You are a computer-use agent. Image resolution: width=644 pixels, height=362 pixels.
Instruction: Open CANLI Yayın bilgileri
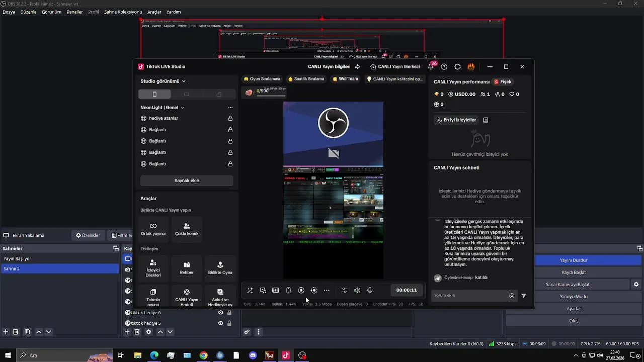[329, 66]
